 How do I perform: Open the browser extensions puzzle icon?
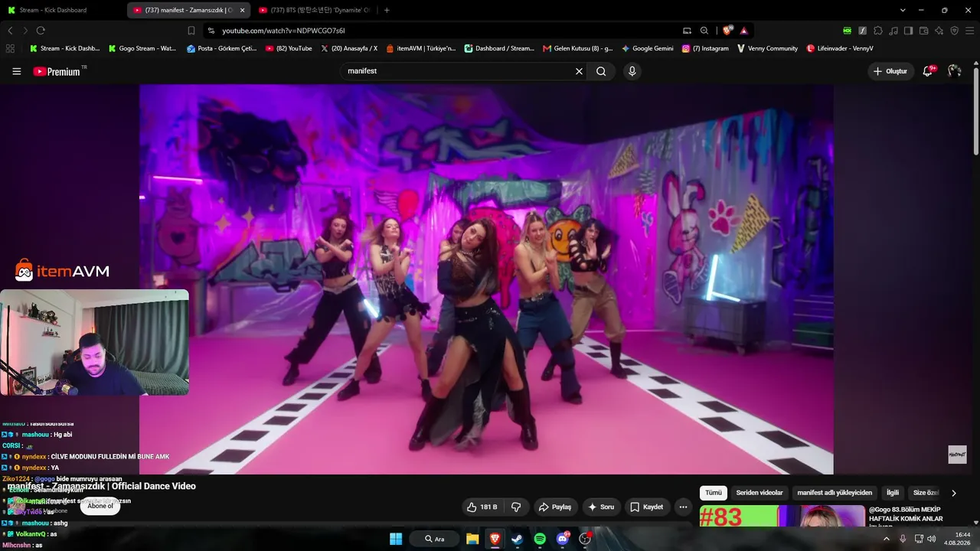(x=877, y=31)
